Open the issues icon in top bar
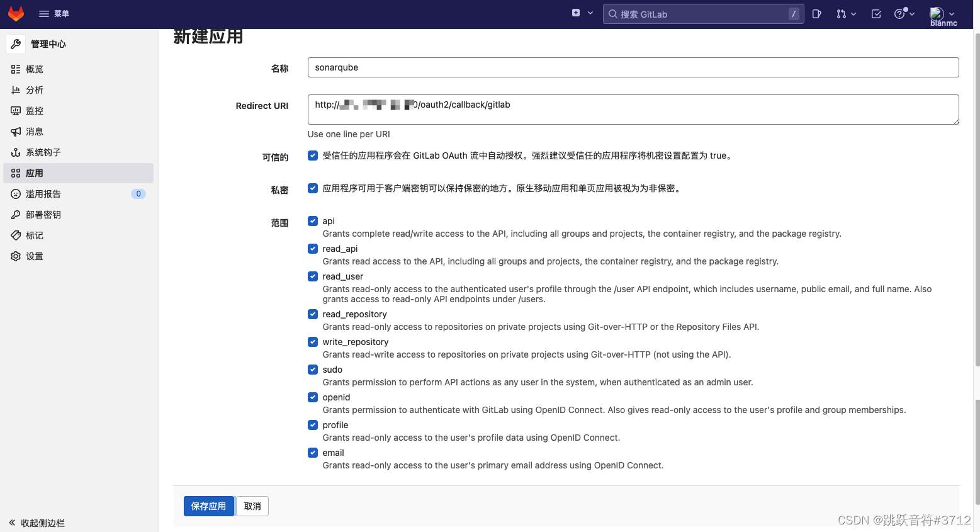Viewport: 980px width, 532px height. point(816,14)
